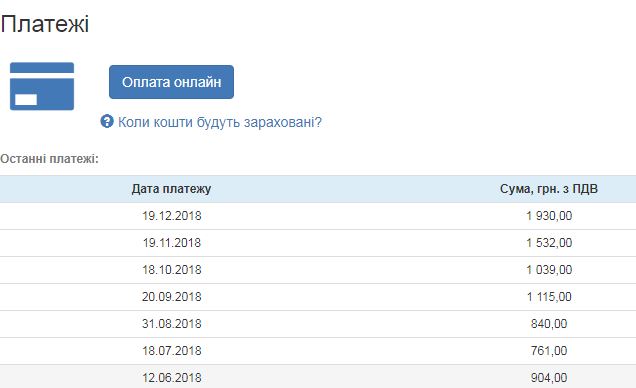This screenshot has width=636, height=388.
Task: Select the amount 1 039,00
Action: tap(549, 270)
